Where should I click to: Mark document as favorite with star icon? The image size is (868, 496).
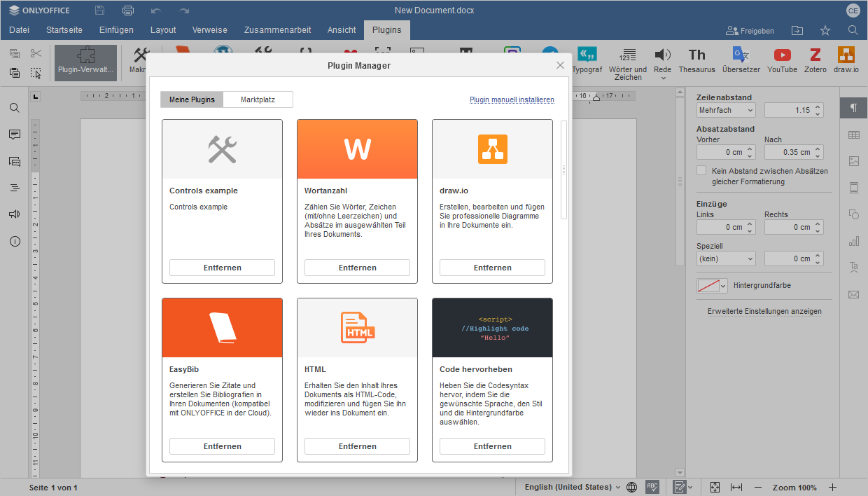tap(825, 30)
